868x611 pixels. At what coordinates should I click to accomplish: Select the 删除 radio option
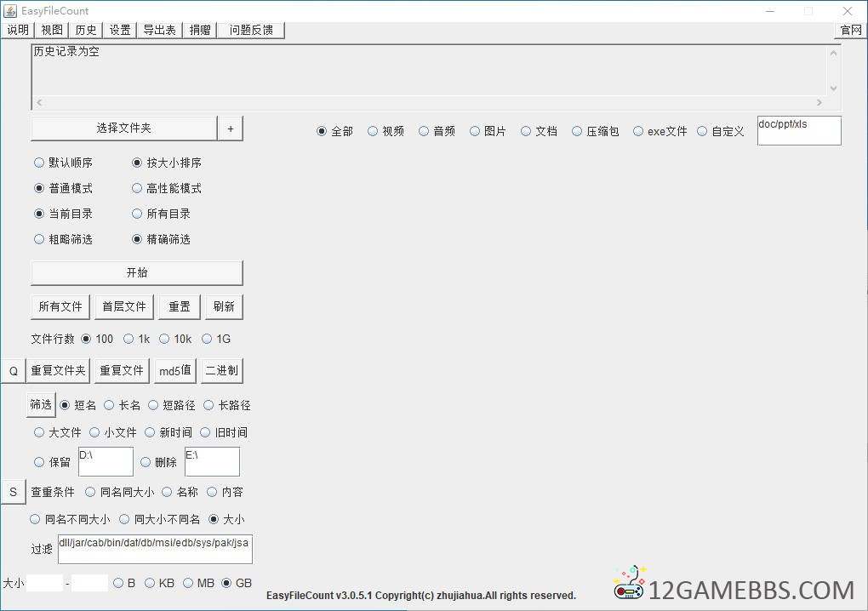[159, 462]
